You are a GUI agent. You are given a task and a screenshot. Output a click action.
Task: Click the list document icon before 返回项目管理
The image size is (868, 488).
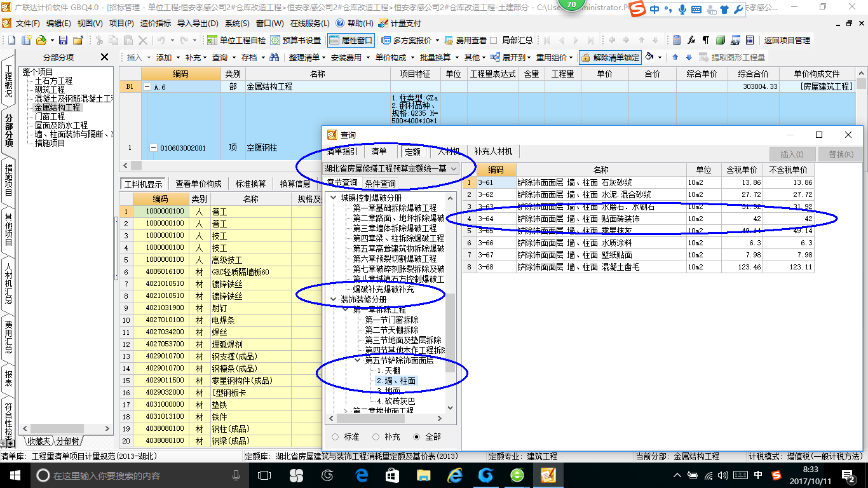click(750, 40)
